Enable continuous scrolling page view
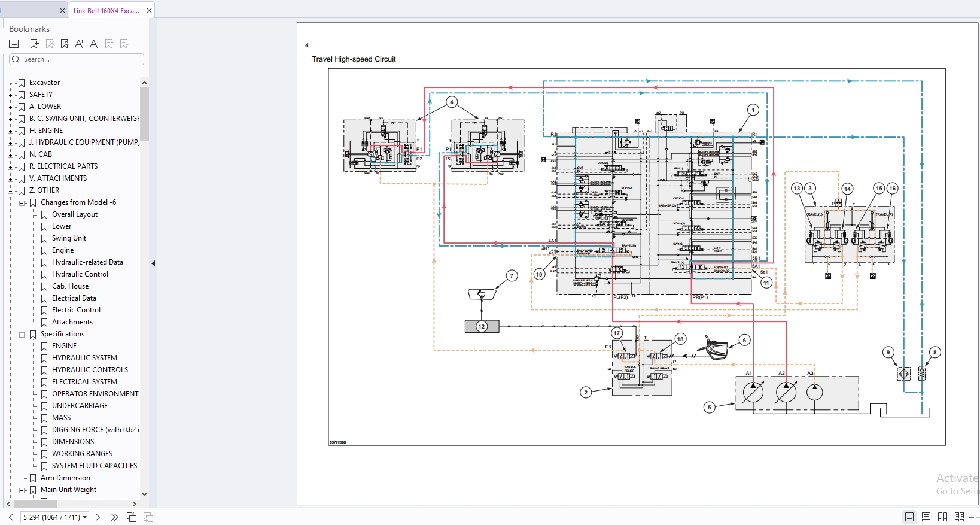 coord(926,517)
